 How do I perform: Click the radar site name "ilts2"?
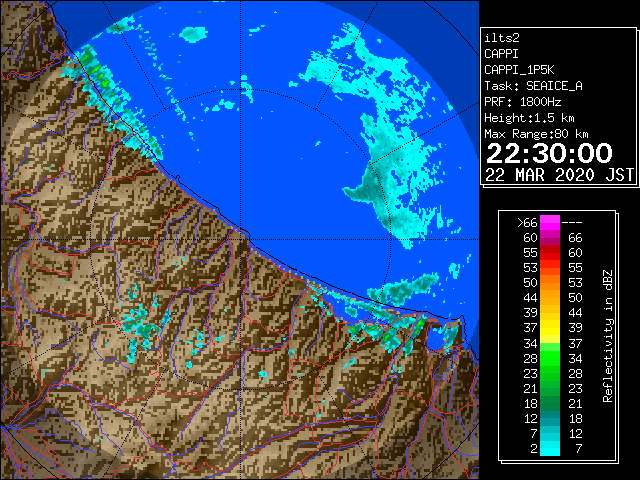[502, 38]
